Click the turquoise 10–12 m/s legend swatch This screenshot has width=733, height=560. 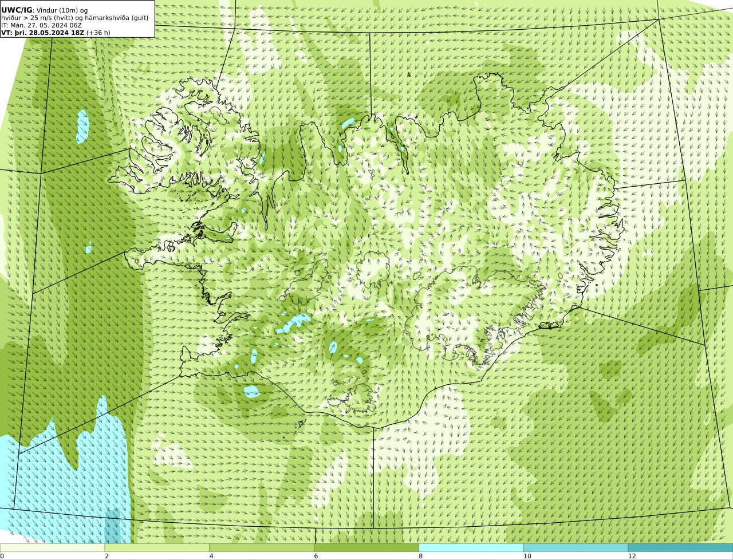(576, 547)
